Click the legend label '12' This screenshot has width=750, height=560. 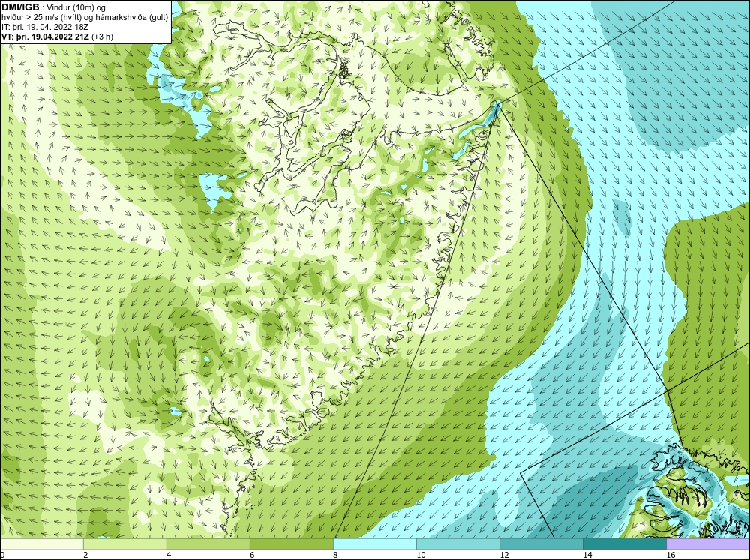click(x=504, y=555)
